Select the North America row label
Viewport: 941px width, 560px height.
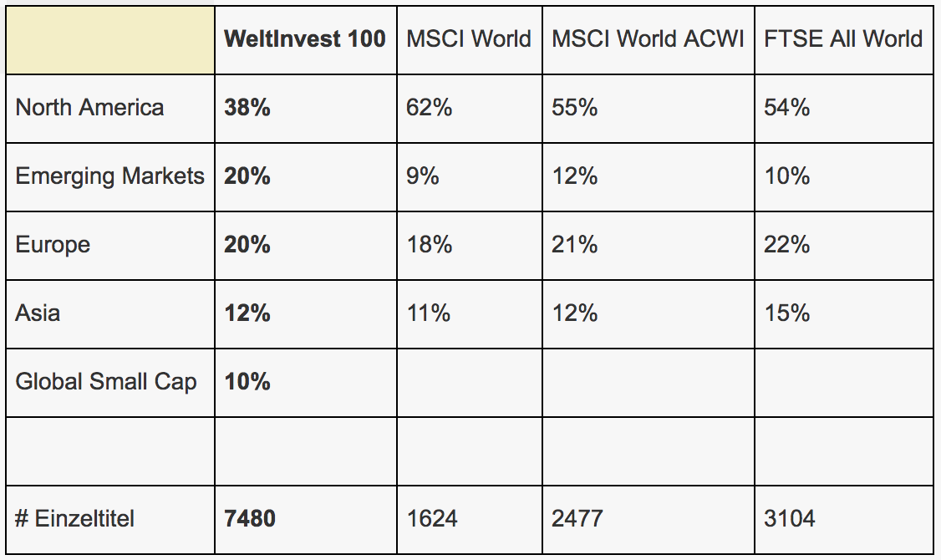(x=90, y=108)
